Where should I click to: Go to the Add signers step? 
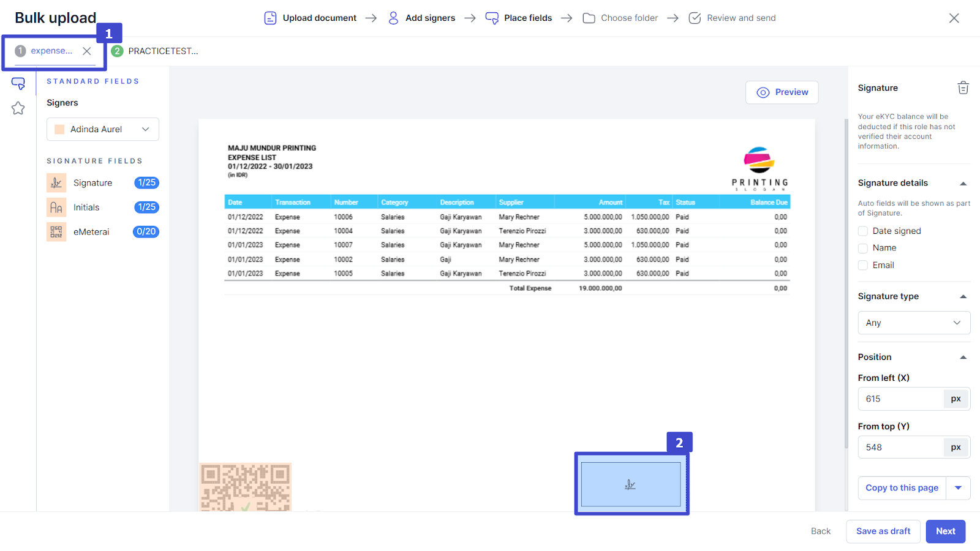[422, 18]
